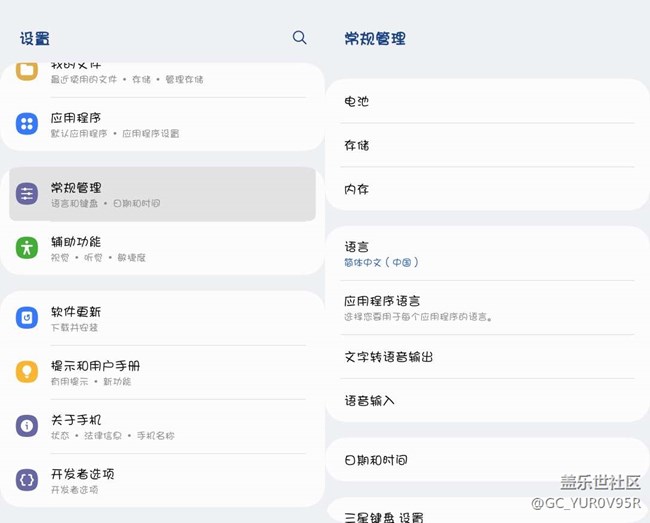Open the 语言 language setting
This screenshot has width=650, height=523.
(x=357, y=247)
